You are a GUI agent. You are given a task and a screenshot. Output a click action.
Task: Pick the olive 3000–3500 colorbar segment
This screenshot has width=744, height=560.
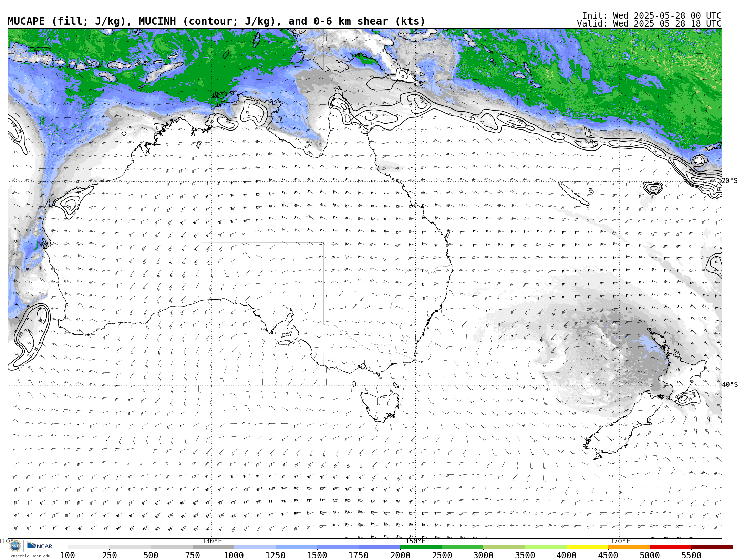tap(504, 547)
